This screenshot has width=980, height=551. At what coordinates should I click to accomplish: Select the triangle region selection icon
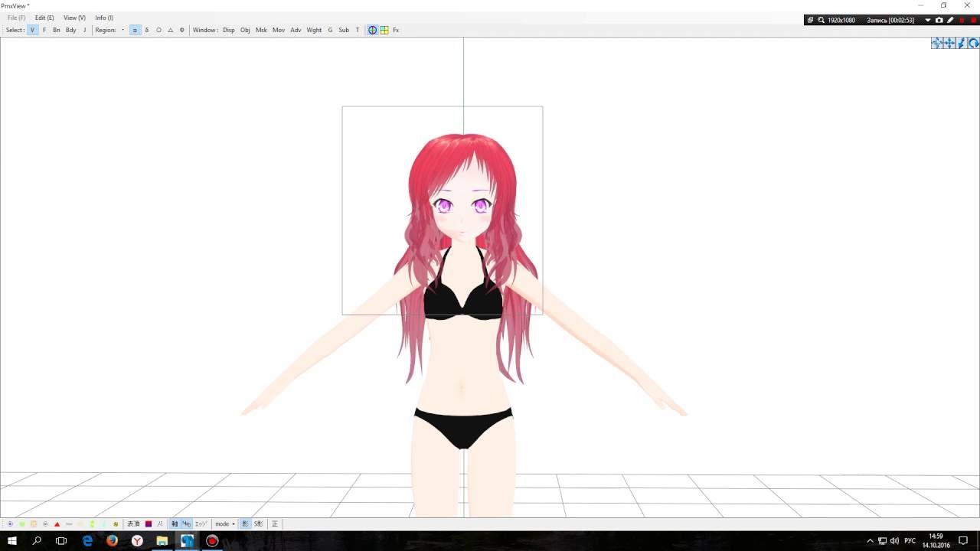170,30
